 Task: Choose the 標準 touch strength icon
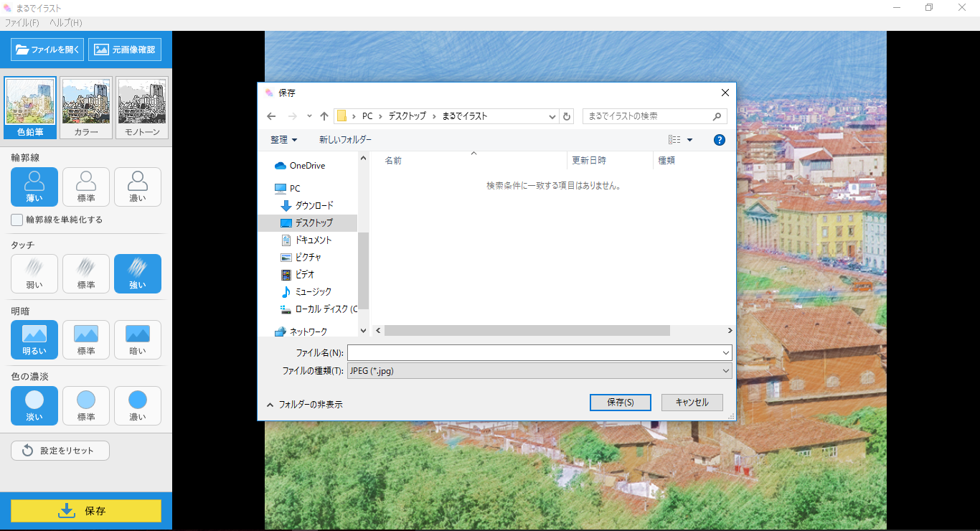click(x=85, y=273)
